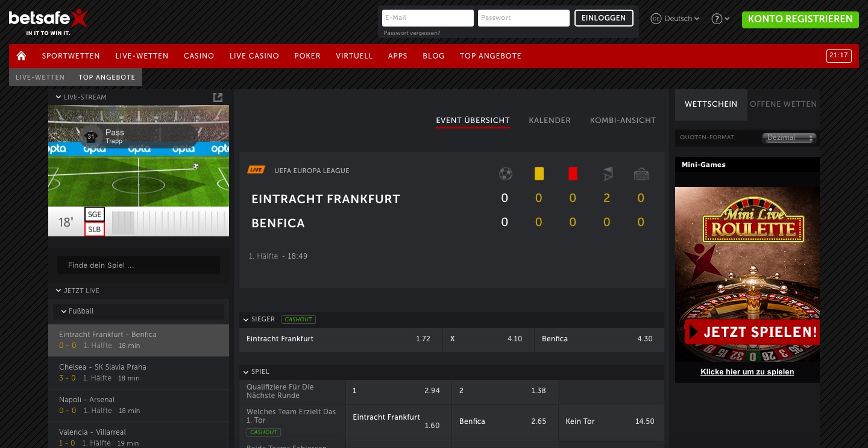
Task: Click the 'Finde dein Spiel' search box
Action: tap(139, 266)
